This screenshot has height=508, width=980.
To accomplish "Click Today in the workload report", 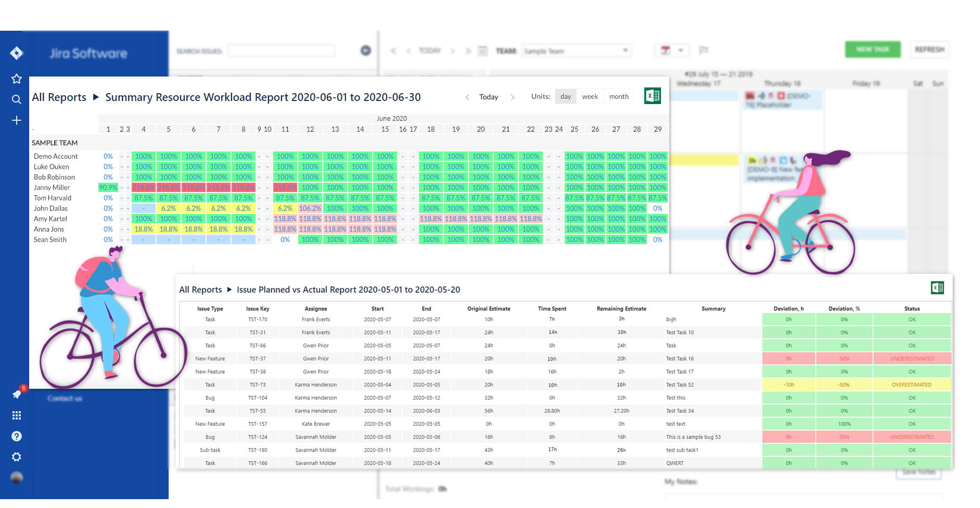I will (x=489, y=97).
